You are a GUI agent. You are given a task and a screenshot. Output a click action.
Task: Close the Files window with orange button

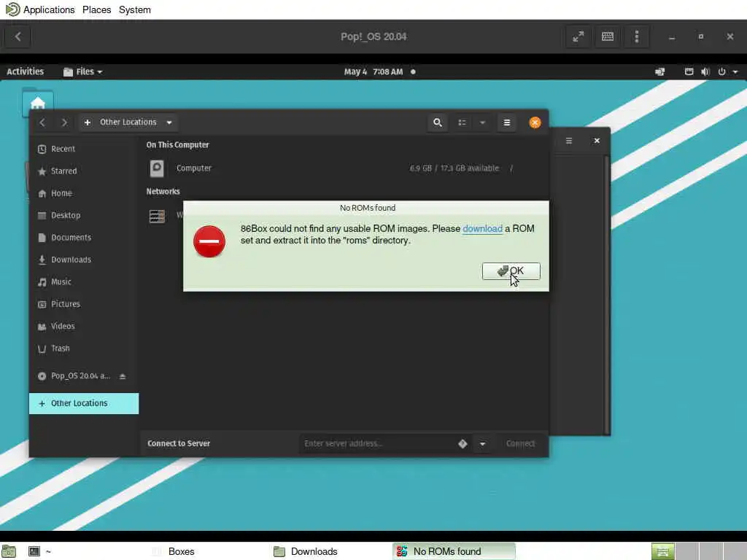535,122
